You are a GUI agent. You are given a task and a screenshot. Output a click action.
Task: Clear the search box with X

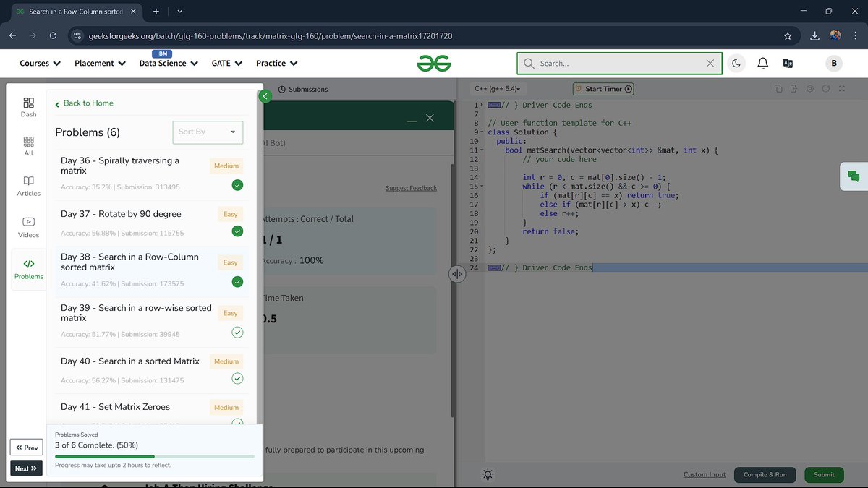click(710, 64)
